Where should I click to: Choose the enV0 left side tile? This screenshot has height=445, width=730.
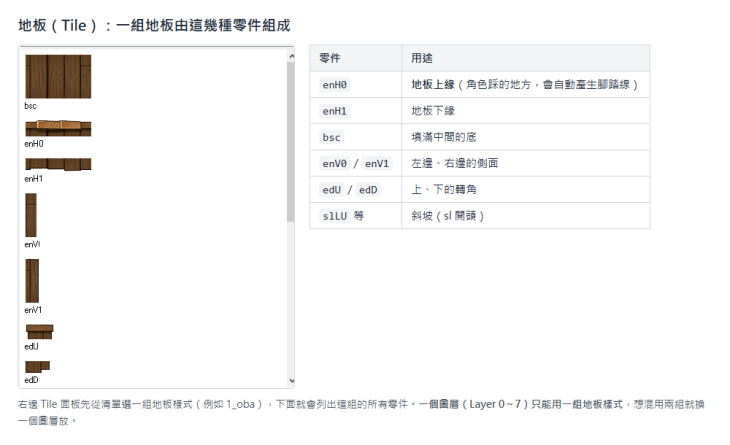(31, 215)
